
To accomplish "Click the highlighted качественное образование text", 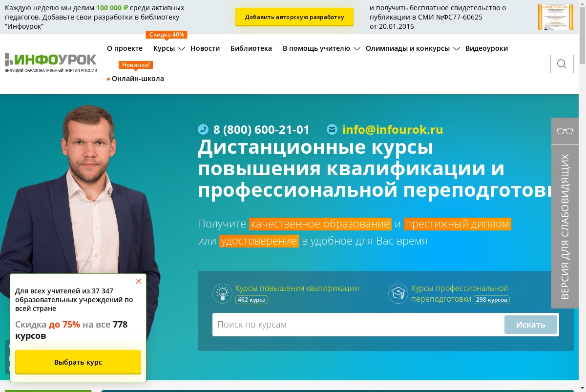I will [x=320, y=224].
